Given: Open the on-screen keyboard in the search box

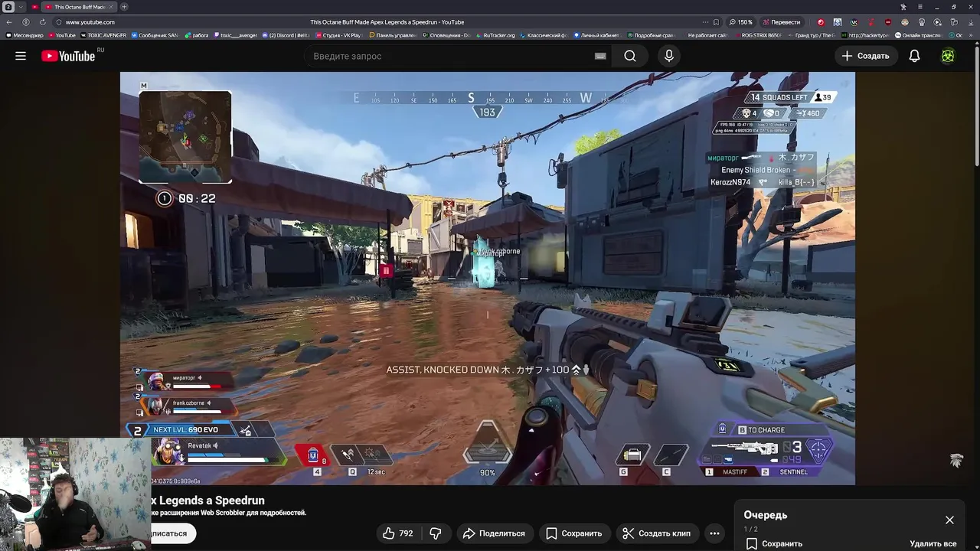Looking at the screenshot, I should [600, 56].
